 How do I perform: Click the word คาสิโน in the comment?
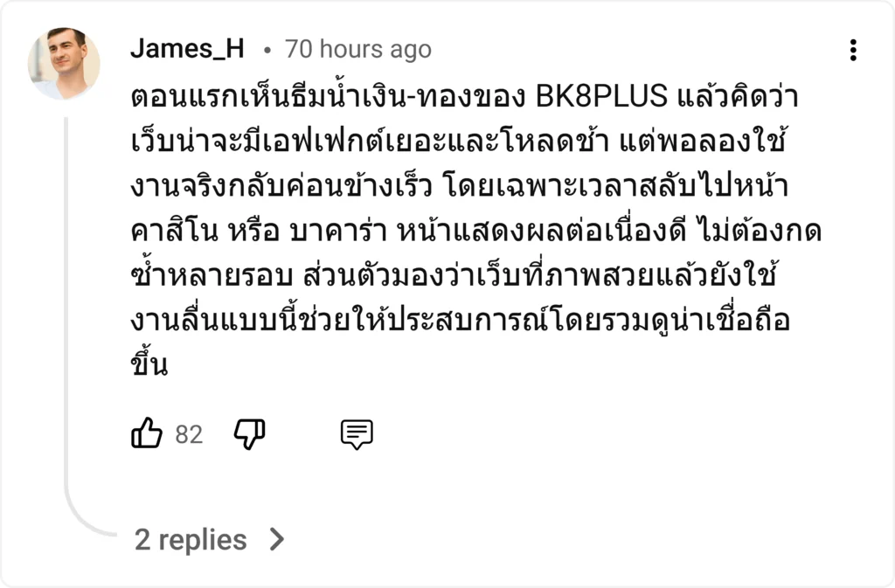click(175, 232)
